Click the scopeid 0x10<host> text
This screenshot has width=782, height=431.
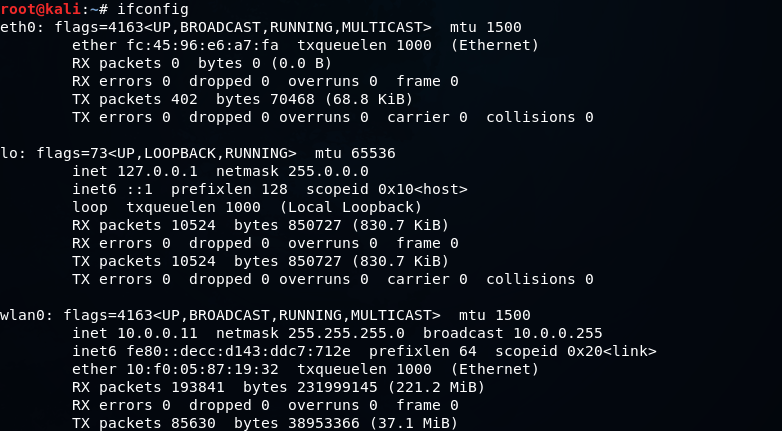[x=387, y=189]
